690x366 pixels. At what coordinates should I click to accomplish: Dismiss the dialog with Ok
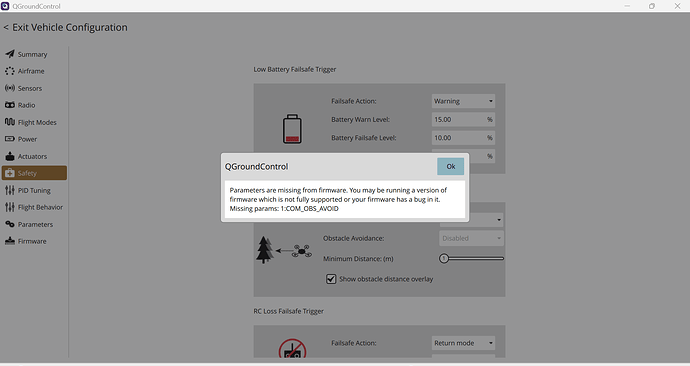tap(451, 166)
